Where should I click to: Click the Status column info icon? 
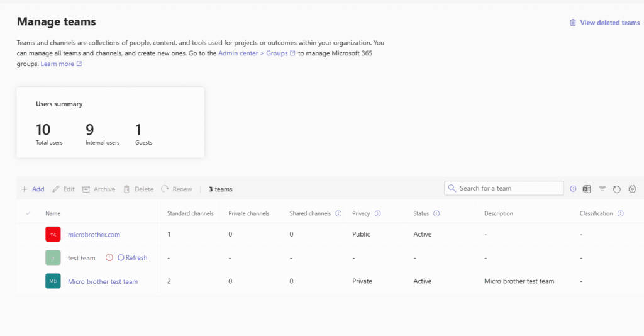436,213
